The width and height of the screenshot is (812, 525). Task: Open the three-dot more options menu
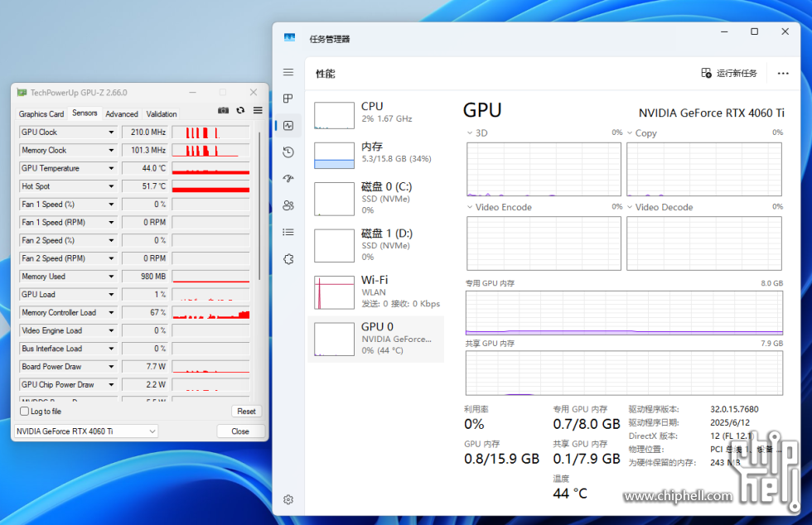pyautogui.click(x=783, y=74)
